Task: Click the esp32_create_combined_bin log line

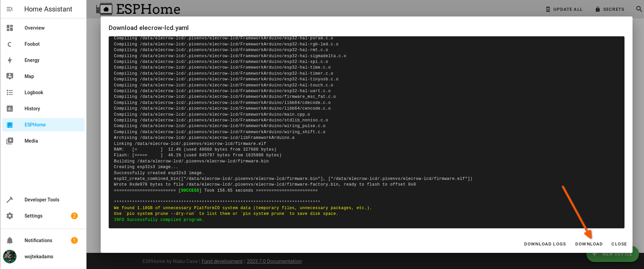Action: (293, 179)
